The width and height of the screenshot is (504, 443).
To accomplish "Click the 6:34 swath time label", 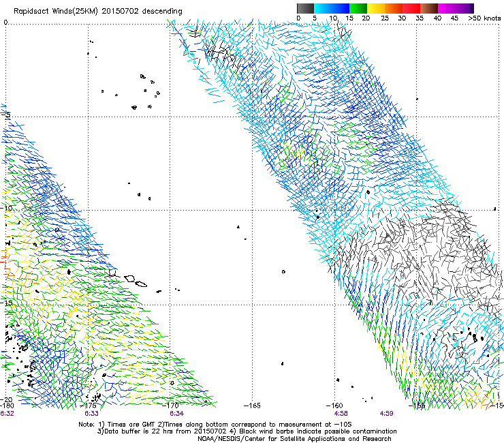I will [x=177, y=414].
